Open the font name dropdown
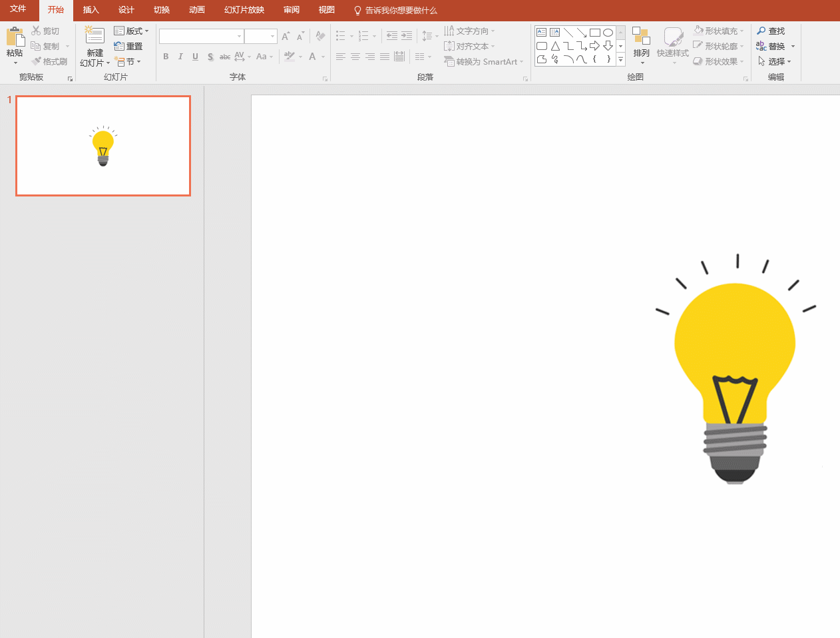The height and width of the screenshot is (638, 840). (x=239, y=36)
